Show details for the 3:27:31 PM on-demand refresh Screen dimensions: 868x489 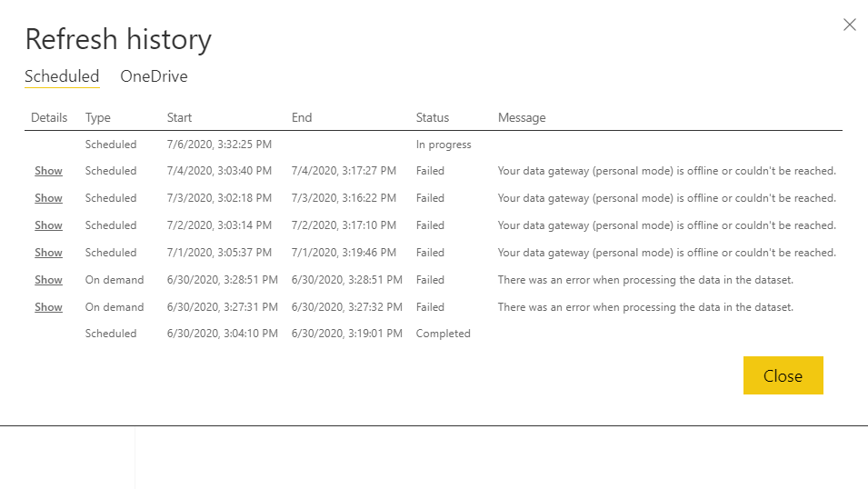pyautogui.click(x=49, y=307)
